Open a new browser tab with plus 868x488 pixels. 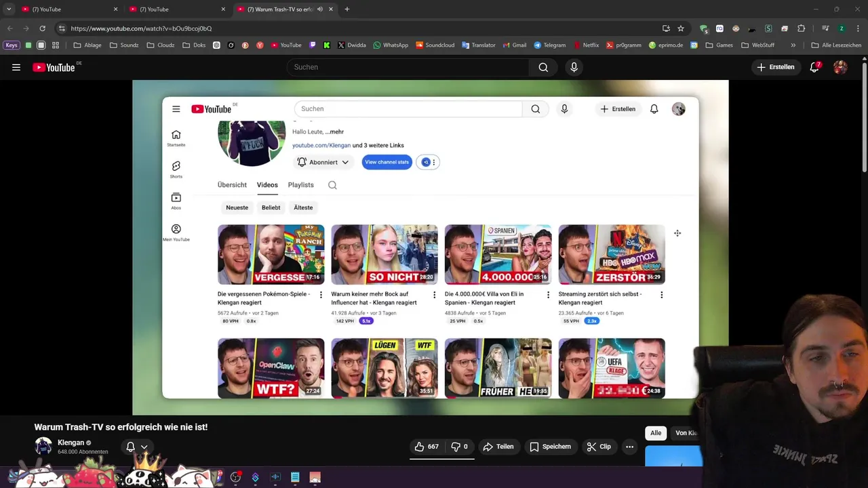(347, 9)
